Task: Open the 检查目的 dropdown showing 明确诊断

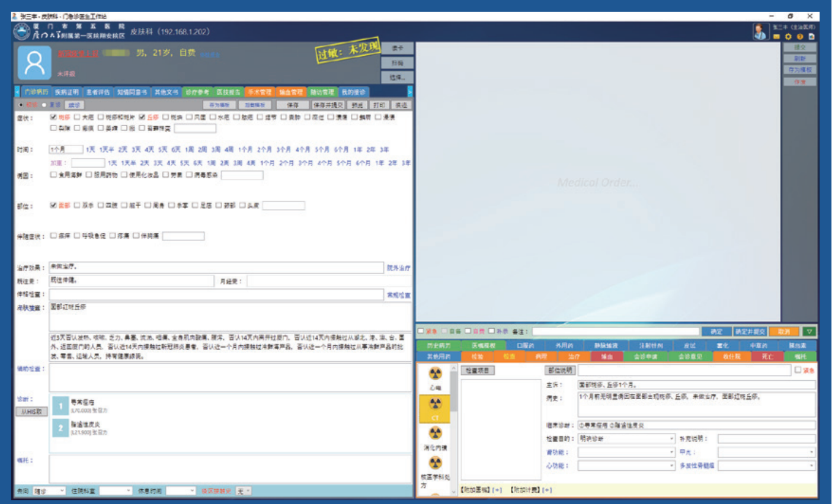Action: pos(626,439)
